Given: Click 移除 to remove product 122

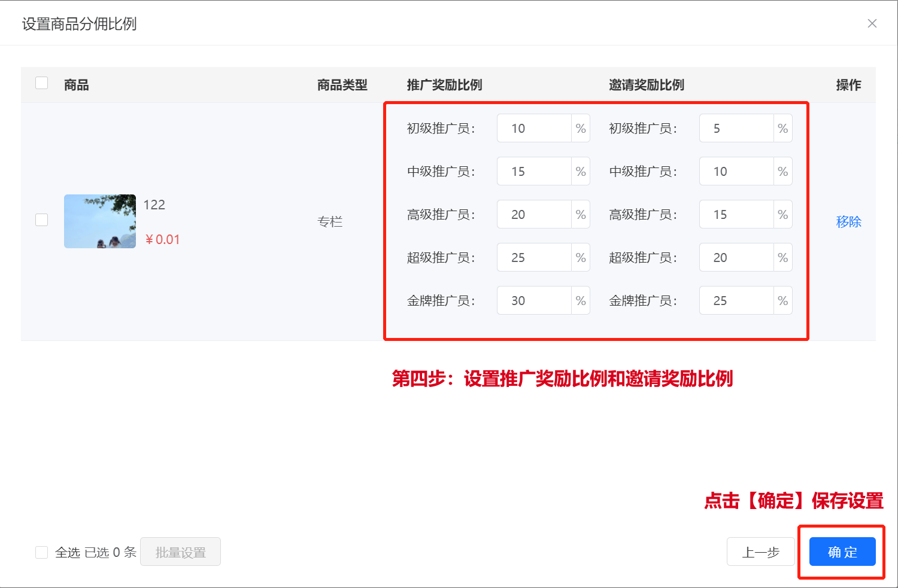Looking at the screenshot, I should [848, 221].
